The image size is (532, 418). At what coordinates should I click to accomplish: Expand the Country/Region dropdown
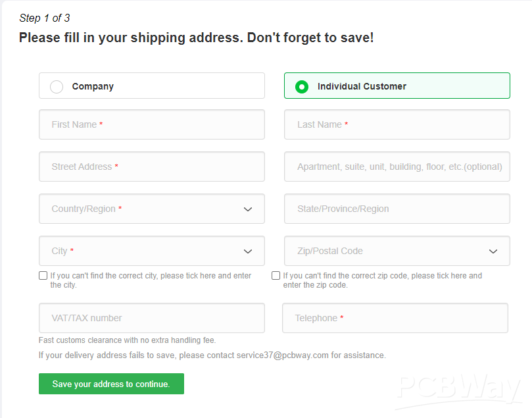pyautogui.click(x=151, y=209)
